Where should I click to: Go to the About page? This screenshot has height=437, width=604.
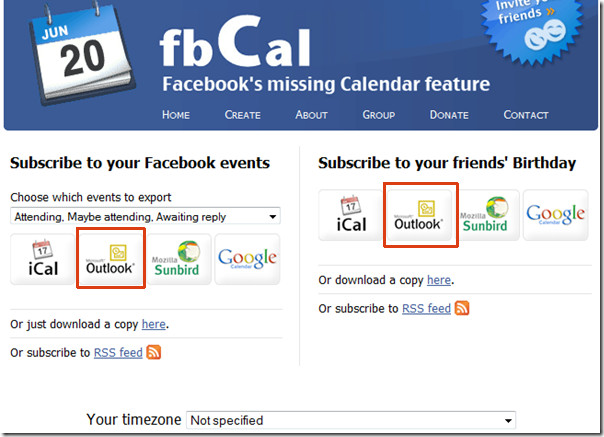pos(311,115)
